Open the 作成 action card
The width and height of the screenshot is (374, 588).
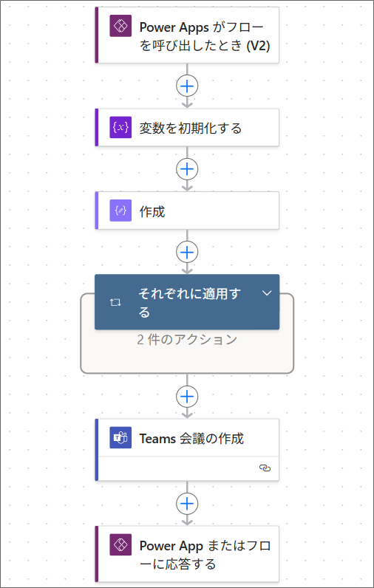click(187, 211)
